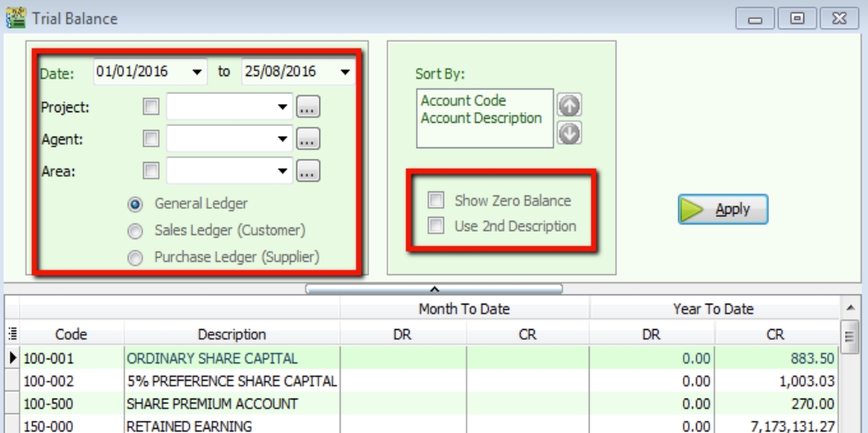Image resolution: width=868 pixels, height=433 pixels.
Task: Open the start date 01/01/2016 dropdown
Action: [x=197, y=72]
